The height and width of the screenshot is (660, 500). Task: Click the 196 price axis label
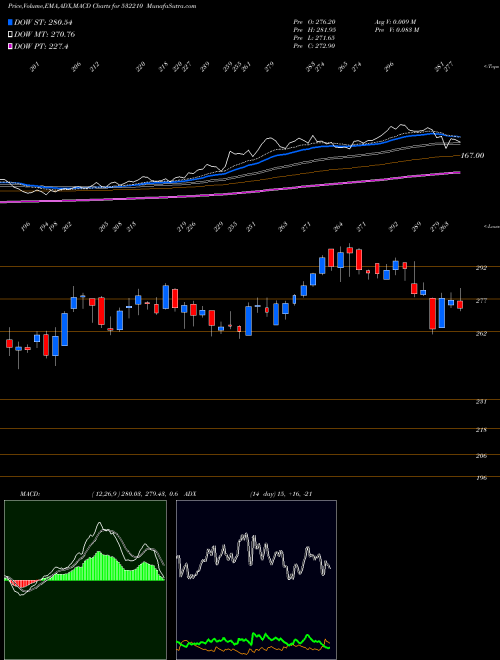tap(481, 478)
